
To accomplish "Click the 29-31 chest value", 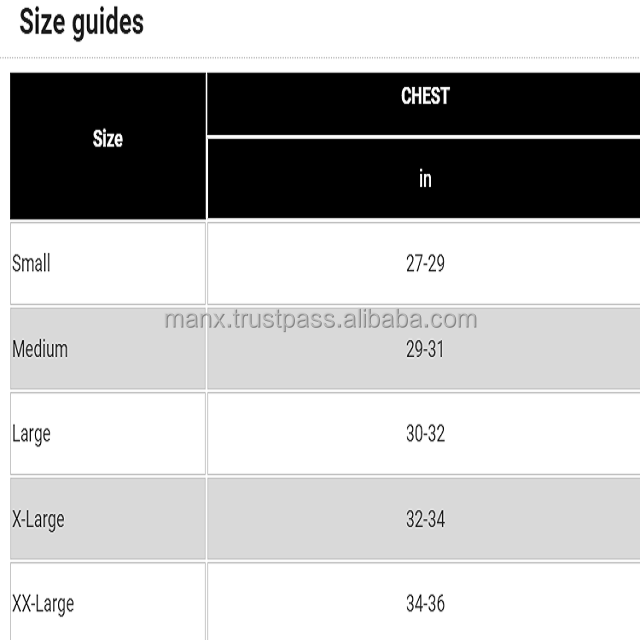I will tap(424, 350).
